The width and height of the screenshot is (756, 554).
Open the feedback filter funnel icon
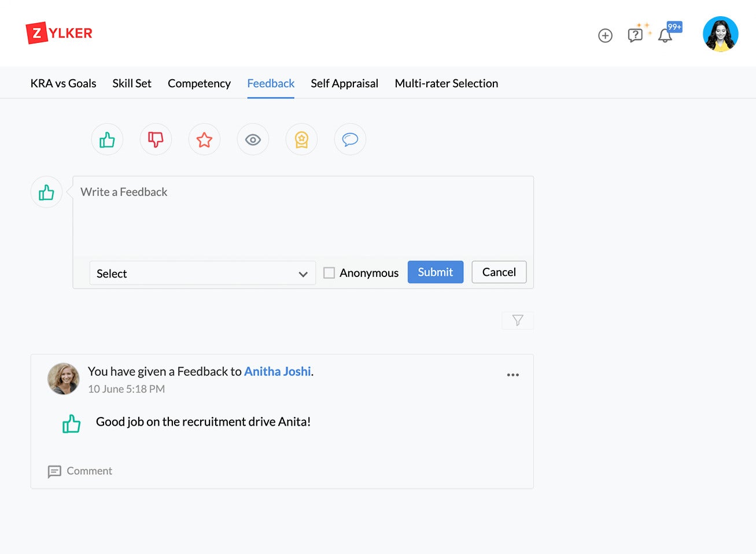coord(518,320)
